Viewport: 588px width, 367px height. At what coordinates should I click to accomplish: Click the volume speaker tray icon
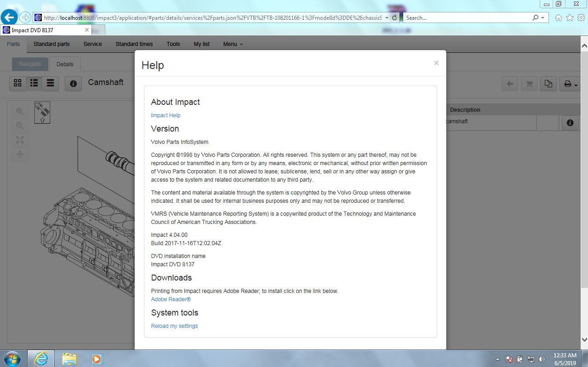pyautogui.click(x=542, y=359)
